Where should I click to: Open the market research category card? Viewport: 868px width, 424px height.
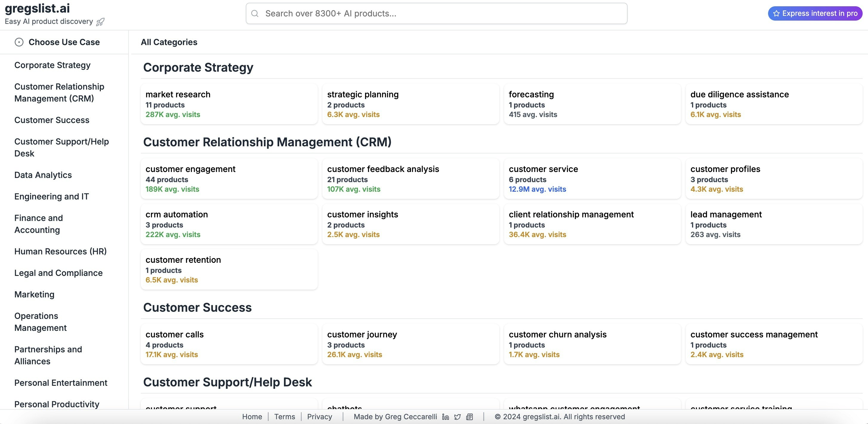[229, 104]
